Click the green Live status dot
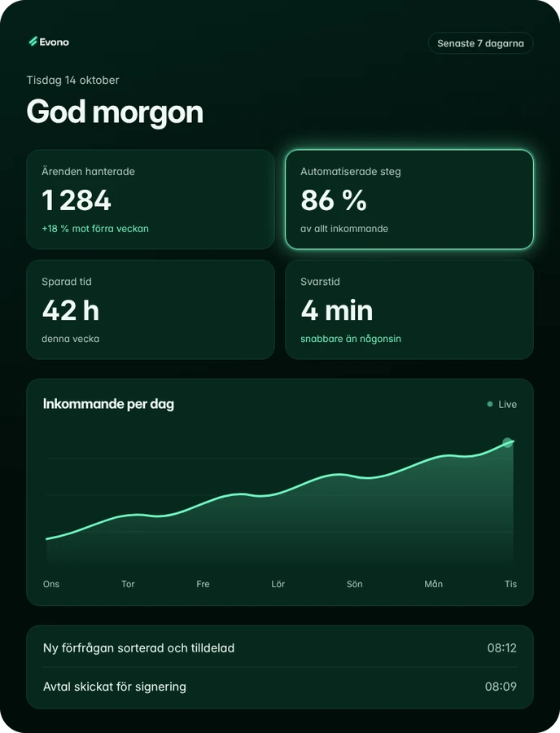The image size is (560, 733). pyautogui.click(x=489, y=404)
